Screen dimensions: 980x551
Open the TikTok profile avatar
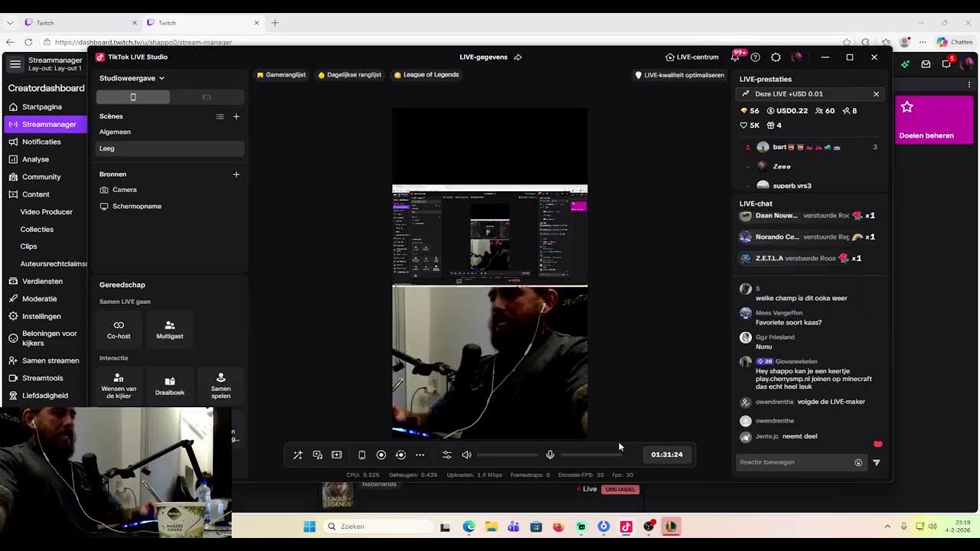click(x=796, y=57)
